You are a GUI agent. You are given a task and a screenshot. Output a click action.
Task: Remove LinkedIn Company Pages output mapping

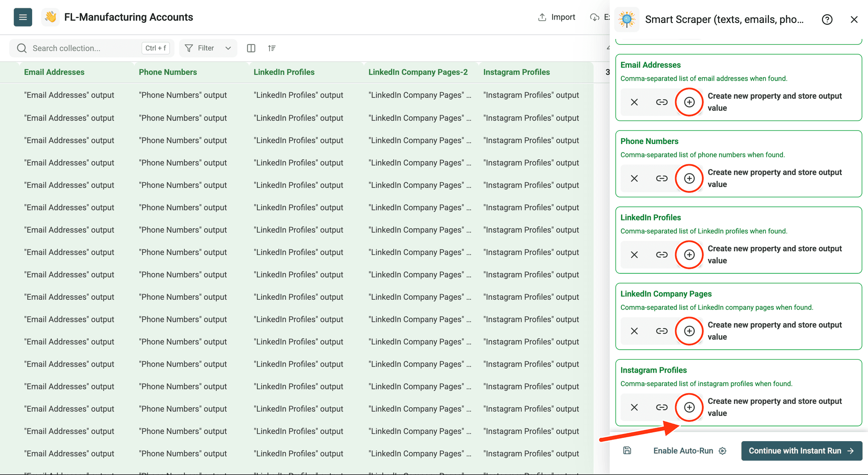coord(634,331)
